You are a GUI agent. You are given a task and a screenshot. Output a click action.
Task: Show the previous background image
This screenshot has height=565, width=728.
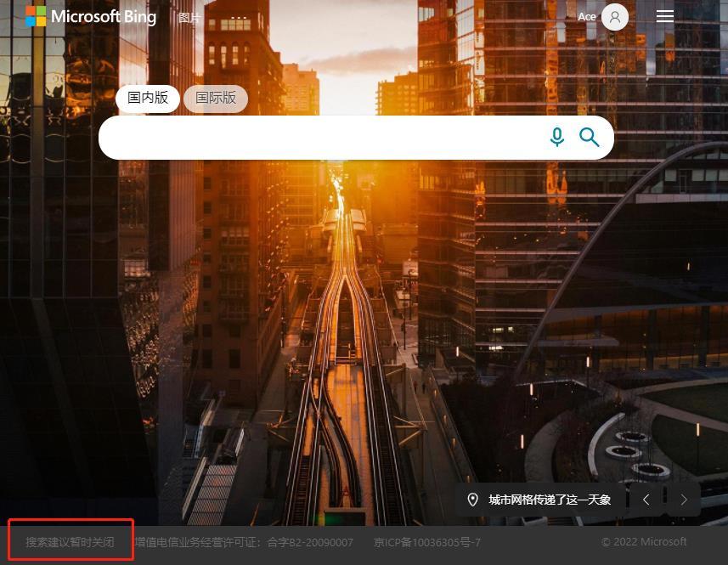point(646,500)
